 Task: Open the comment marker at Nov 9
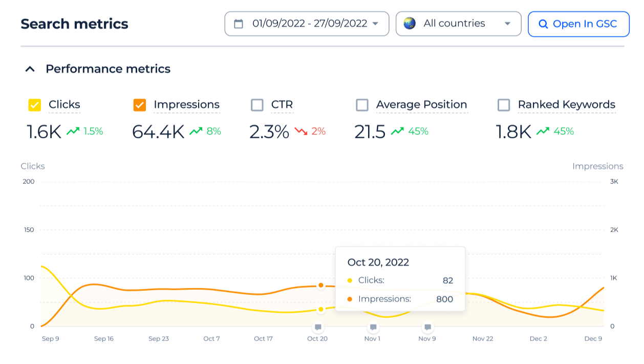click(x=428, y=327)
